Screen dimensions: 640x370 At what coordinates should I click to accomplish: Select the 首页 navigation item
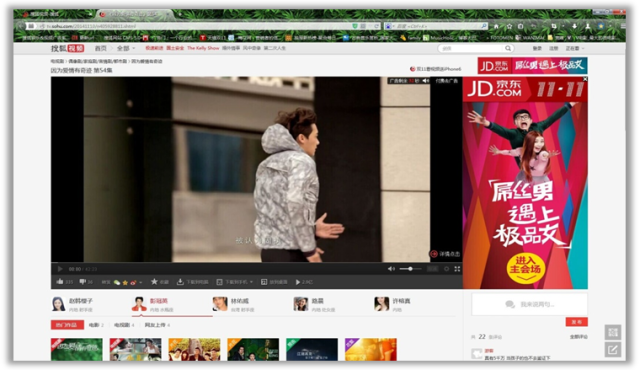pyautogui.click(x=100, y=48)
